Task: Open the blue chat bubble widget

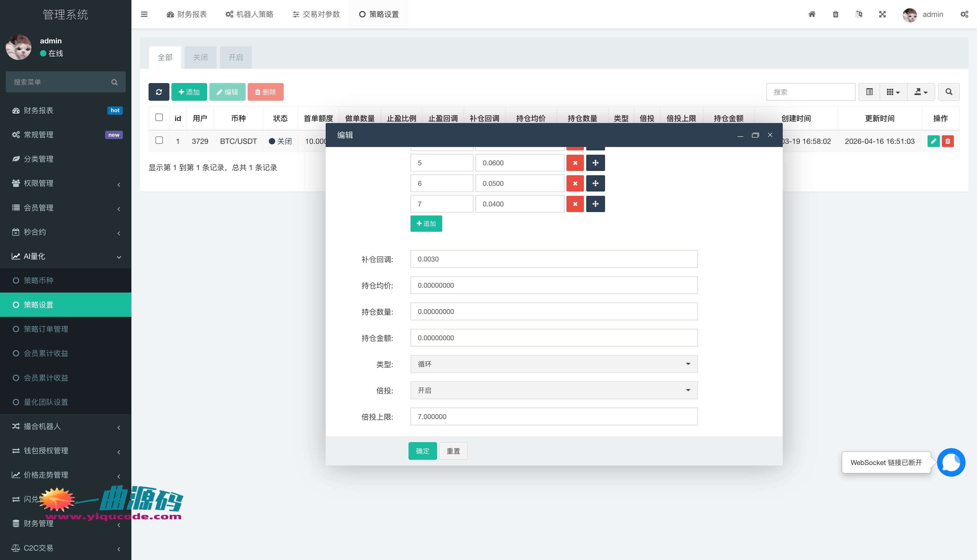Action: pyautogui.click(x=951, y=462)
